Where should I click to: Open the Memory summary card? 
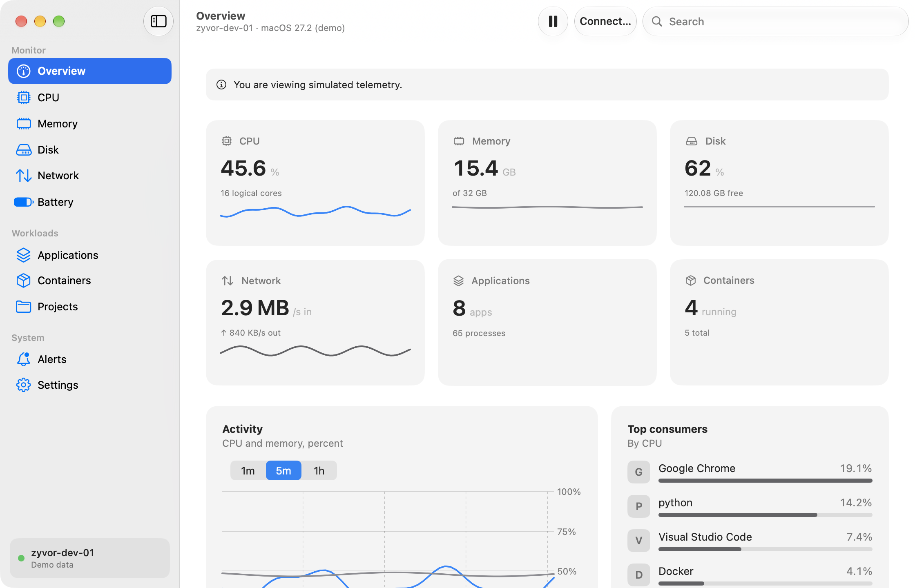pos(547,183)
